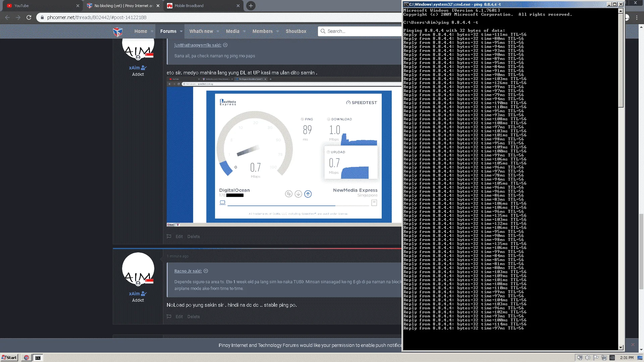The image size is (644, 362).
Task: Open Racso Jr quoted post link
Action: 188,271
